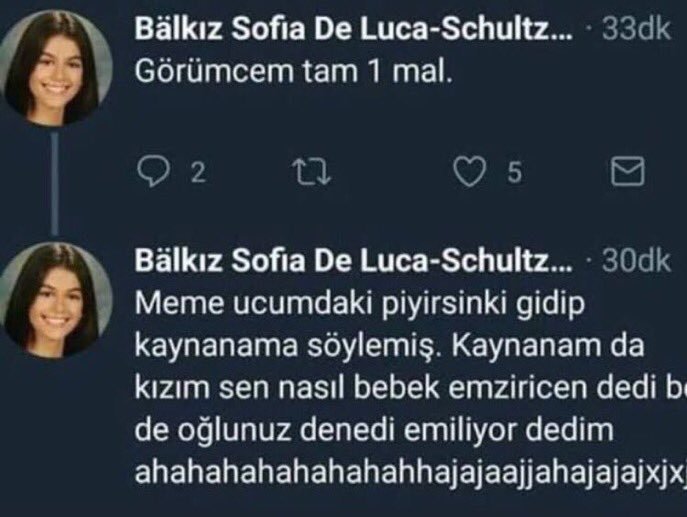This screenshot has width=687, height=517.
Task: Click the reply count showing 2
Action: pos(197,173)
